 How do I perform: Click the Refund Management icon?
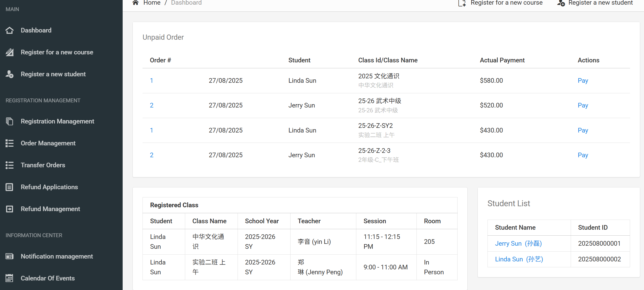(x=10, y=209)
